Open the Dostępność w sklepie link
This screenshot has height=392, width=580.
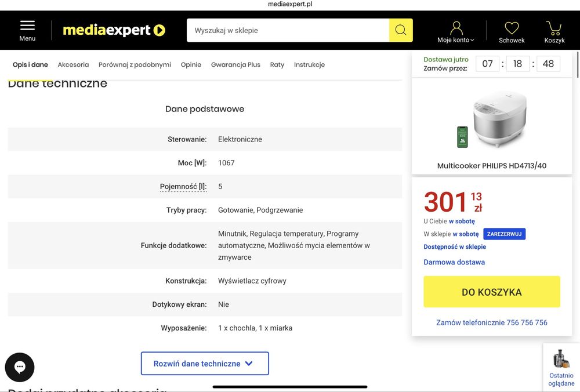point(455,247)
